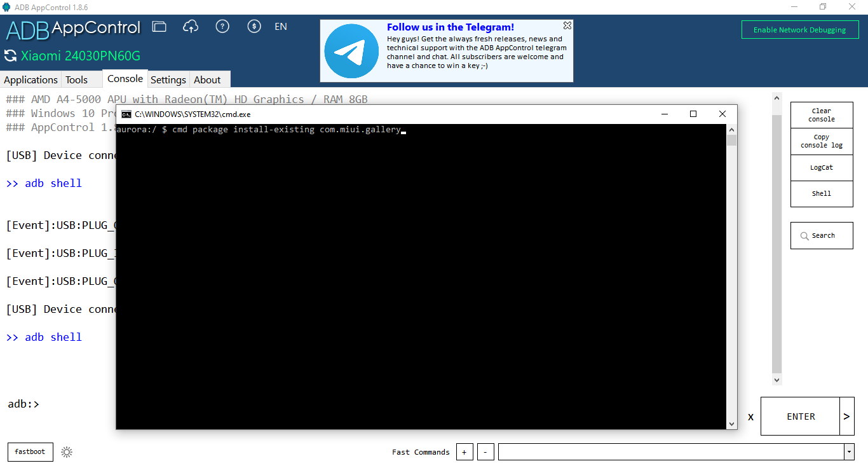Close the Telegram banner ad
Image resolution: width=868 pixels, height=468 pixels.
click(567, 25)
